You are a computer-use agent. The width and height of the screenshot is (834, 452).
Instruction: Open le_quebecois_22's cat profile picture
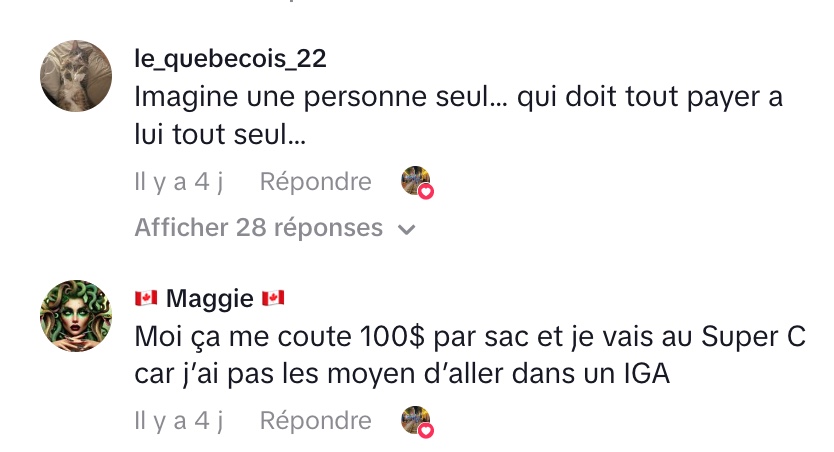click(x=76, y=76)
